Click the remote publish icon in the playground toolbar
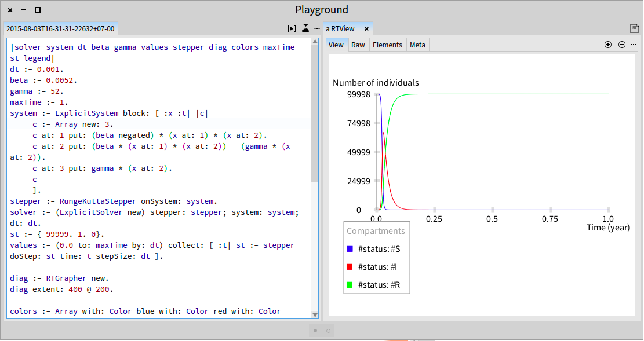Viewport: 644px width, 341px height. [x=305, y=28]
